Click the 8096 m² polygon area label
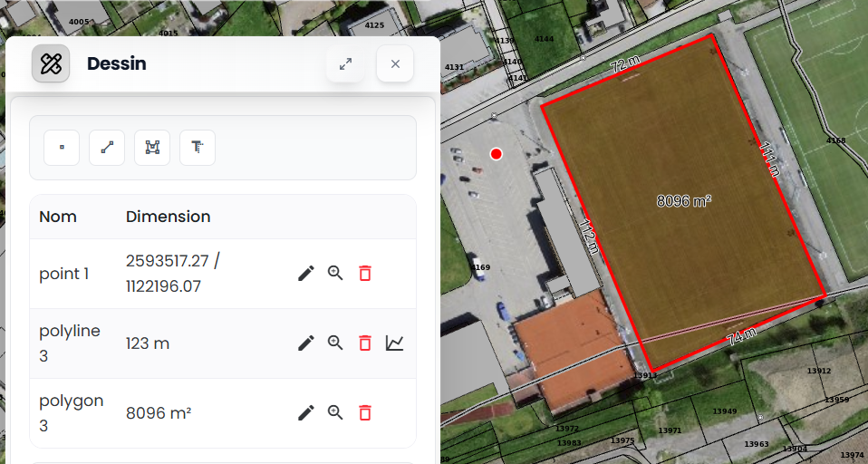The width and height of the screenshot is (868, 464). pyautogui.click(x=684, y=201)
